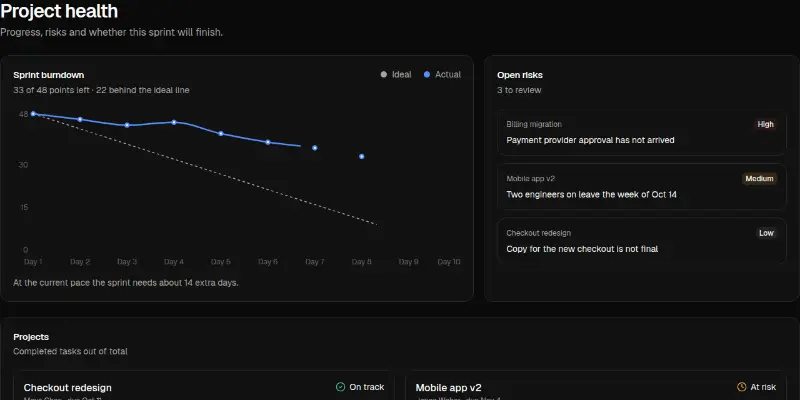Viewport: 800px width, 400px height.
Task: Click the Medium severity badge
Action: click(x=759, y=179)
